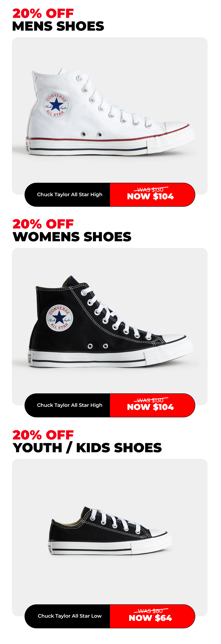Click the red 20% OFF text above Mens Shoes
221x644 pixels.
pyautogui.click(x=43, y=13)
